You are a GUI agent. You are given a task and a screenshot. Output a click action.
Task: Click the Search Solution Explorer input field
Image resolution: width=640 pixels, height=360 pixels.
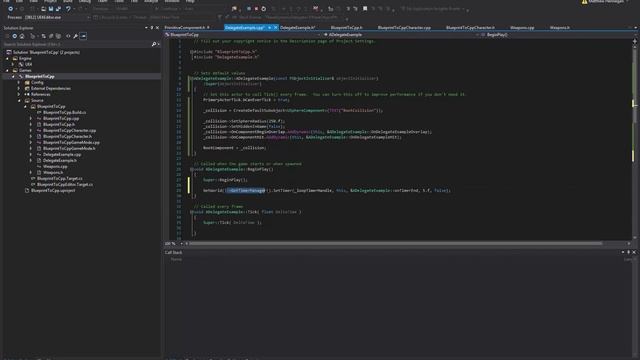click(x=77, y=44)
